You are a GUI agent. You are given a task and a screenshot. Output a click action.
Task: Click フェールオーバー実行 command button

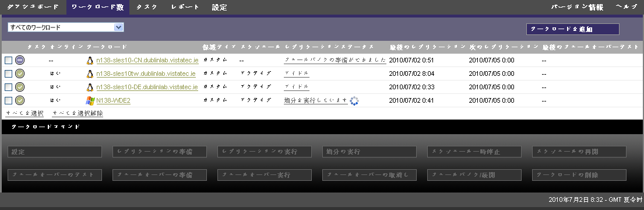coord(265,175)
